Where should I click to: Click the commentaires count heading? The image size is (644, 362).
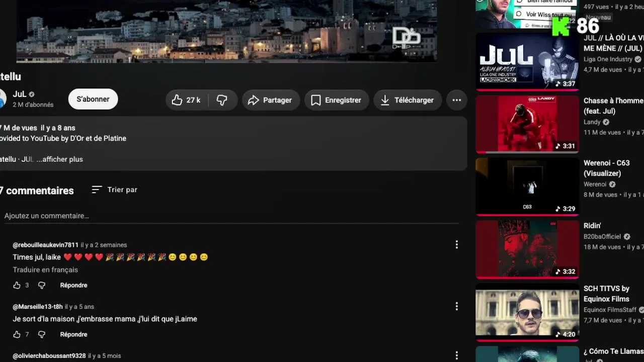37,191
